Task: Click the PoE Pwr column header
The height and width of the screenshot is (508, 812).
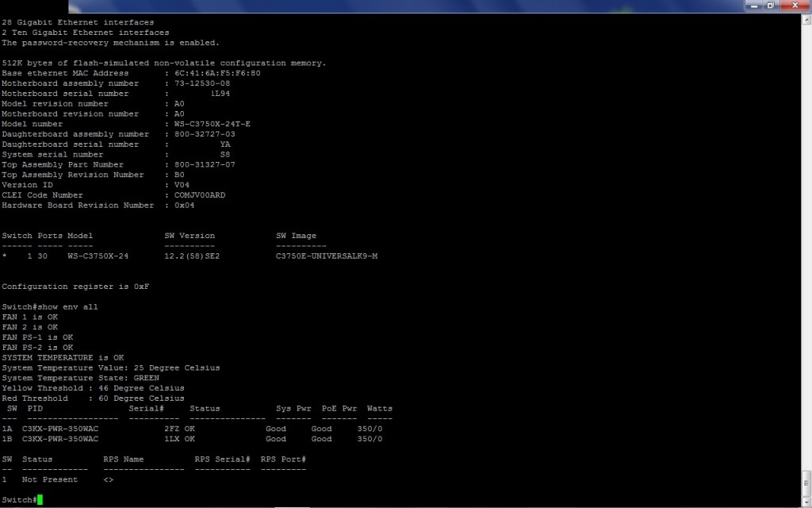Action: (x=339, y=409)
